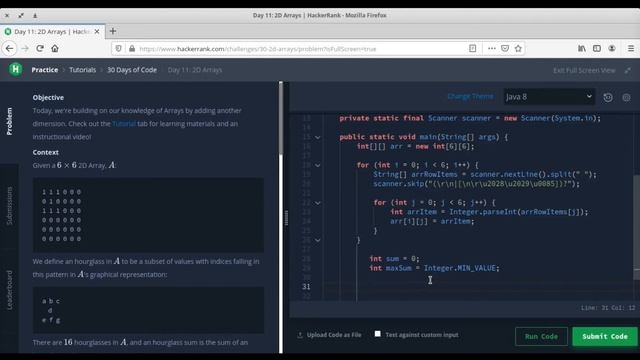Toggle reader view icon in address bar
The image size is (640, 360).
pyautogui.click(x=473, y=49)
